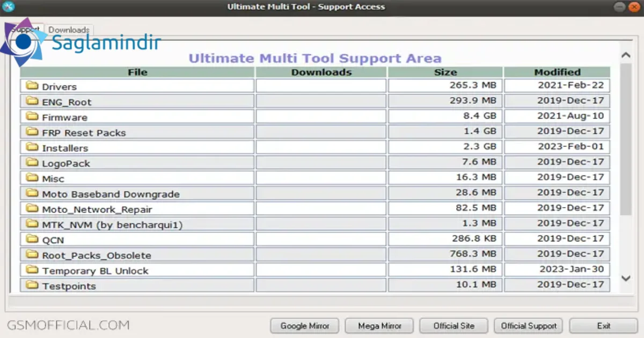This screenshot has width=644, height=338.
Task: Select the Drivers folder name
Action: tap(59, 86)
